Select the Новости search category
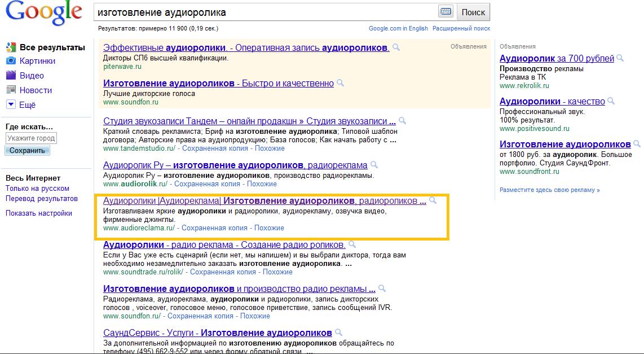Image resolution: width=644 pixels, height=354 pixels. point(36,90)
